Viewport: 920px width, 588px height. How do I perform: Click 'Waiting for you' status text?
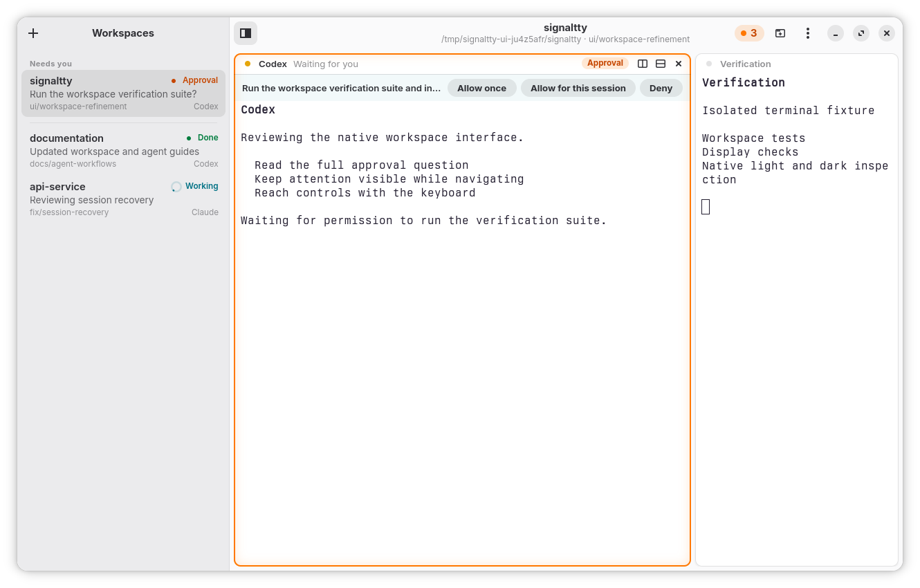pyautogui.click(x=326, y=64)
